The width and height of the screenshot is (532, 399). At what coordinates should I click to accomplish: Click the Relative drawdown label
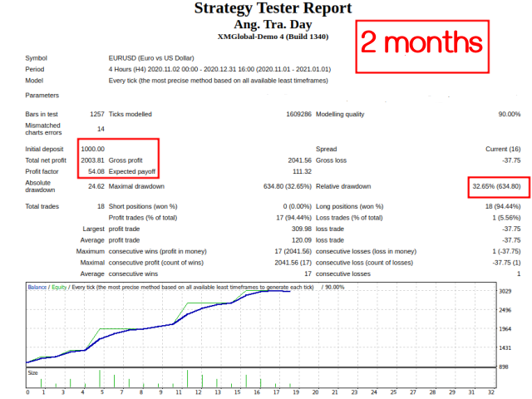343,186
